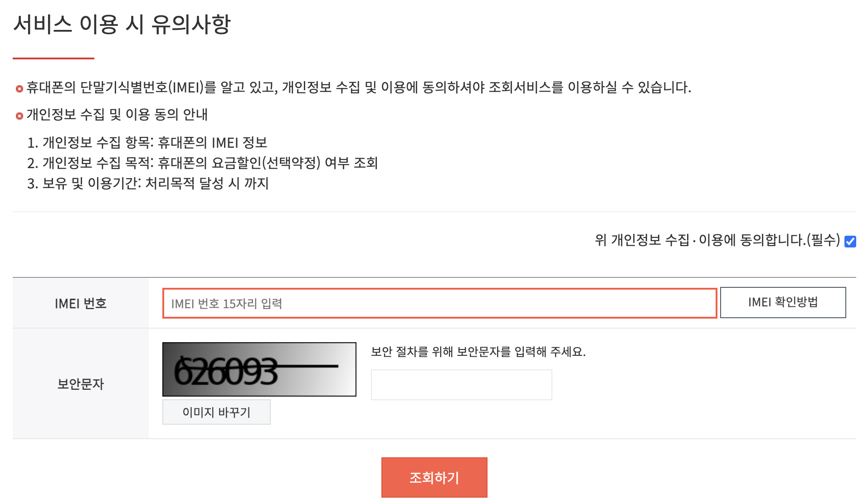This screenshot has width=868, height=504.
Task: Refresh captcha via 이미지 바꾸기
Action: click(x=216, y=412)
